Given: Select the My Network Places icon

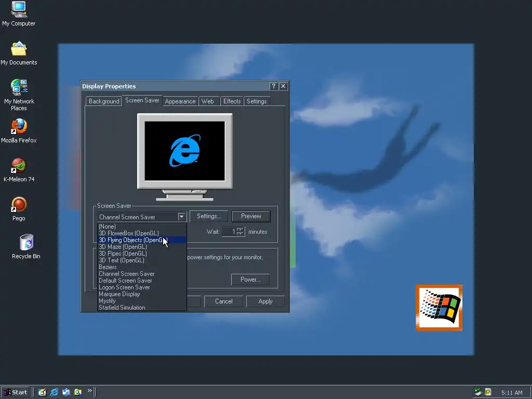Looking at the screenshot, I should click(x=19, y=95).
